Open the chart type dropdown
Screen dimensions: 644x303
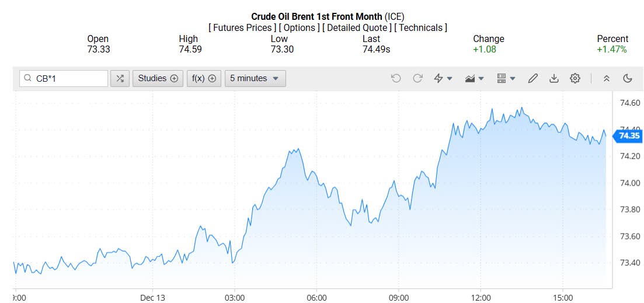(x=474, y=78)
